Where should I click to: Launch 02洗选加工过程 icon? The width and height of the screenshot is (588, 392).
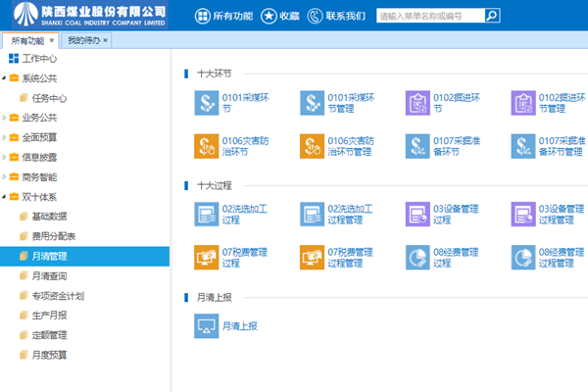207,214
